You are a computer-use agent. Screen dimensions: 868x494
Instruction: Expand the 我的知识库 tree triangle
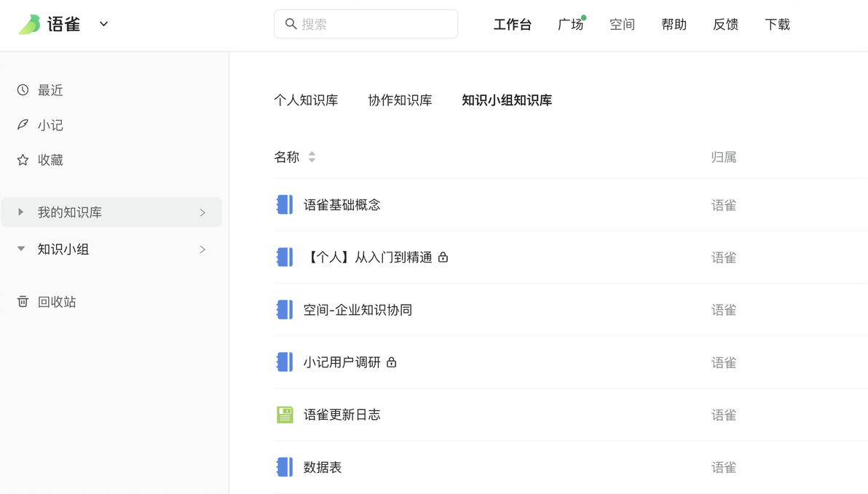coord(21,212)
